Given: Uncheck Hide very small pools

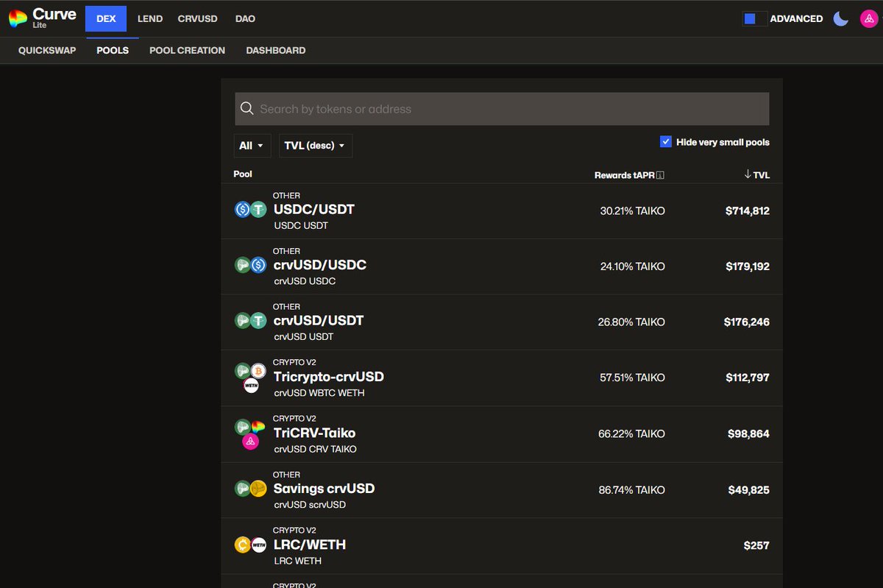Looking at the screenshot, I should (666, 142).
